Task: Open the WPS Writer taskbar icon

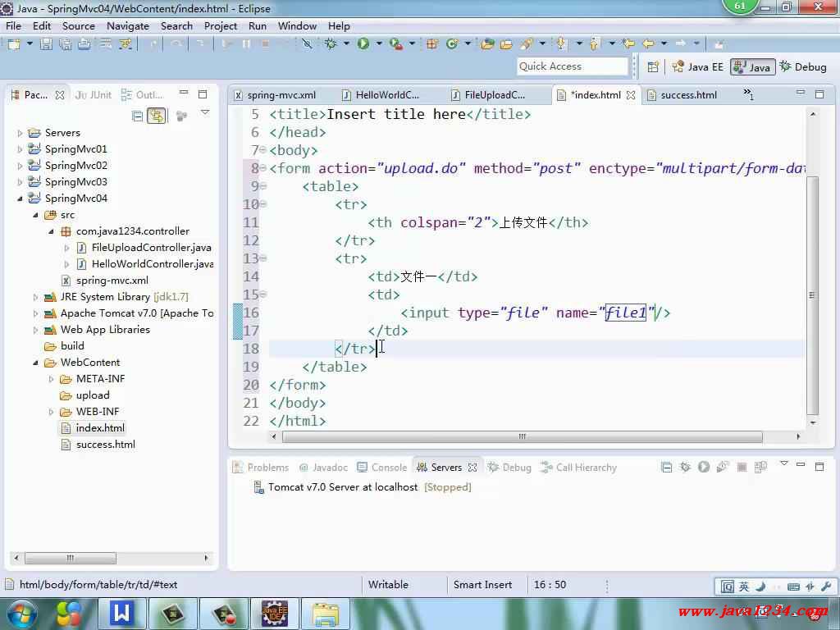Action: [x=121, y=614]
